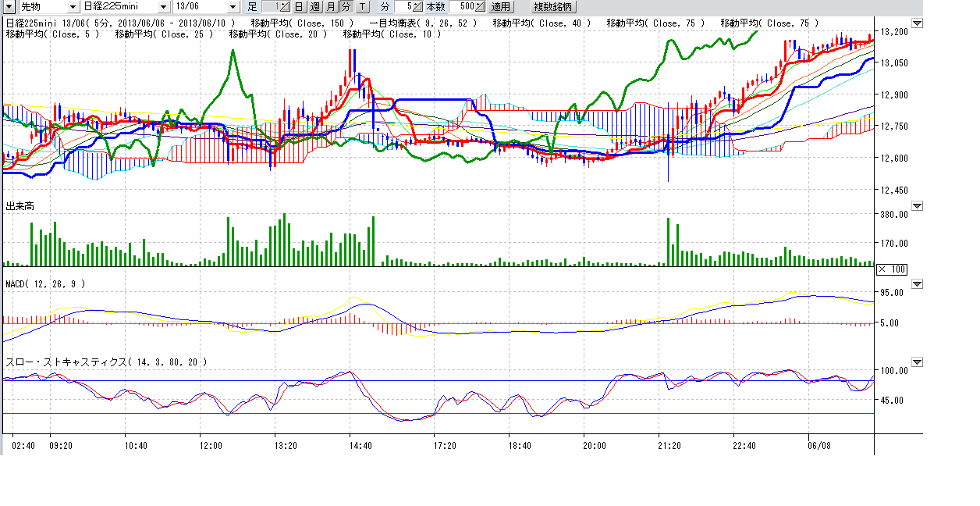Image resolution: width=980 pixels, height=506 pixels.
Task: Select the 分 (minute) timeframe button
Action: (346, 7)
